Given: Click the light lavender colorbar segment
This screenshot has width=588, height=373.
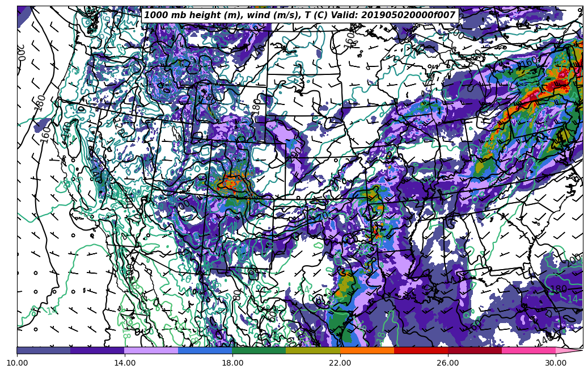Looking at the screenshot, I should 151,350.
